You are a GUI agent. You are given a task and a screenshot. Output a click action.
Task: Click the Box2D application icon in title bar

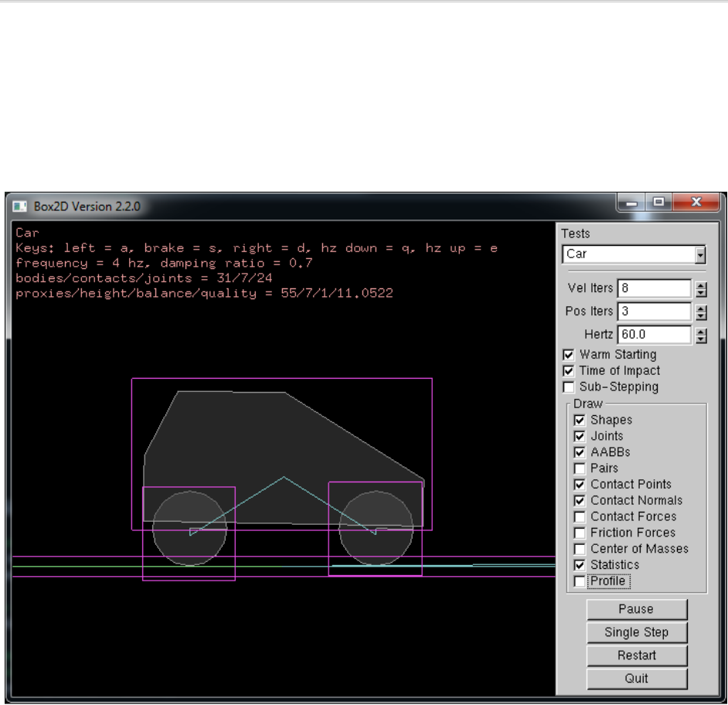[19, 206]
